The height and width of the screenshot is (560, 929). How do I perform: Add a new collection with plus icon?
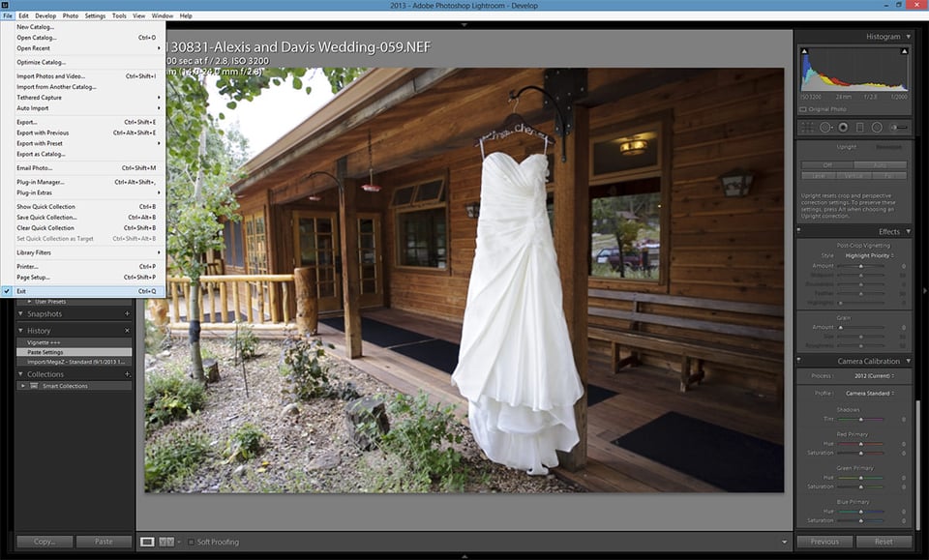[x=127, y=374]
